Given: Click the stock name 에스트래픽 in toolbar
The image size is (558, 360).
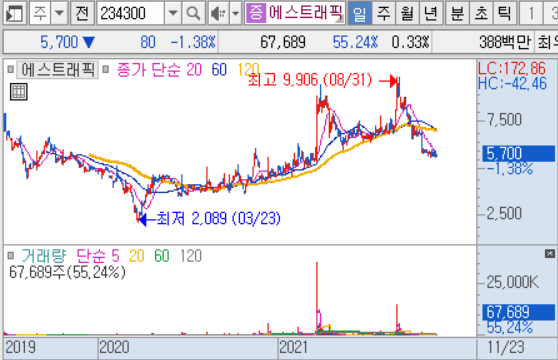Looking at the screenshot, I should click(x=305, y=13).
